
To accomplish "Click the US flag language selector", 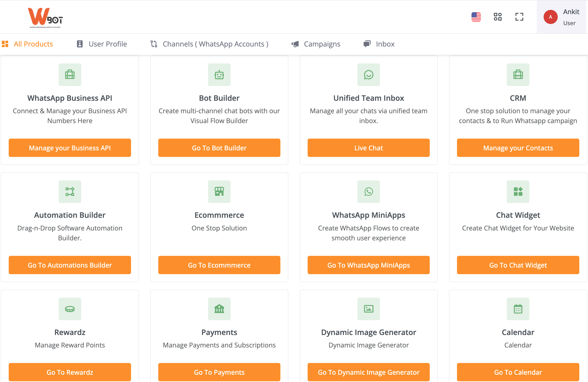I will (x=476, y=17).
